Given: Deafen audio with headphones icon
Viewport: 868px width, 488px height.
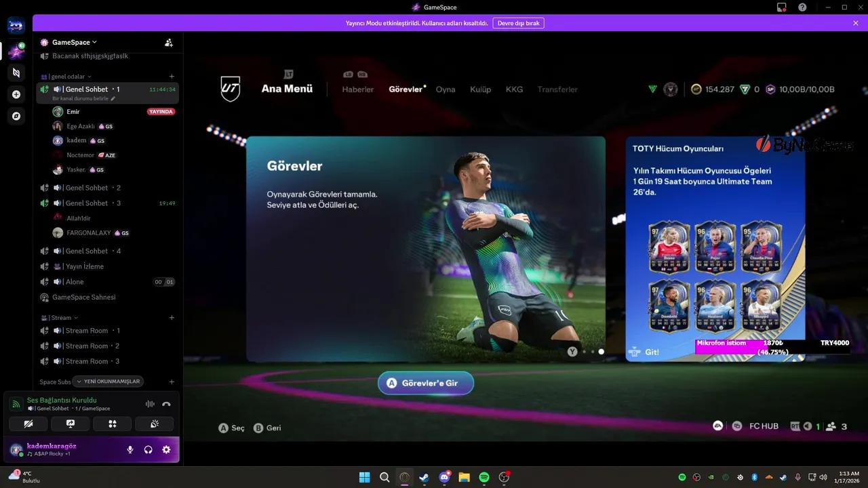Looking at the screenshot, I should pyautogui.click(x=149, y=449).
